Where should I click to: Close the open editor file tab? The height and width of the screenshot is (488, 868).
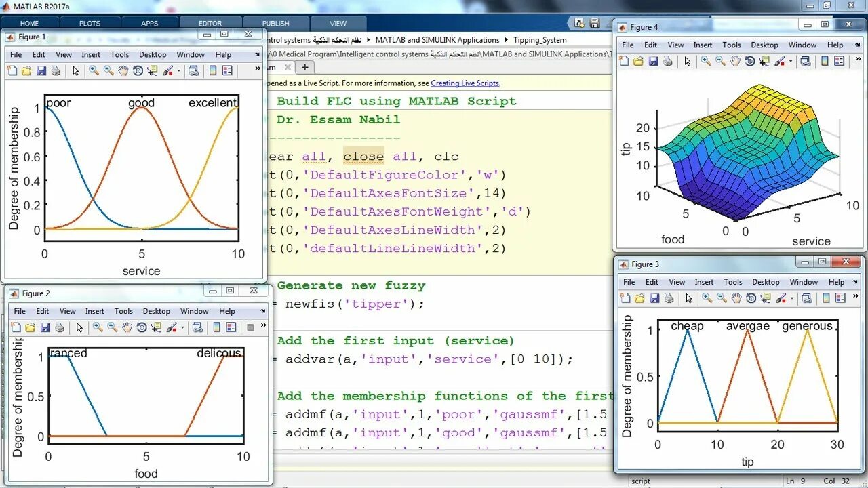pos(287,67)
